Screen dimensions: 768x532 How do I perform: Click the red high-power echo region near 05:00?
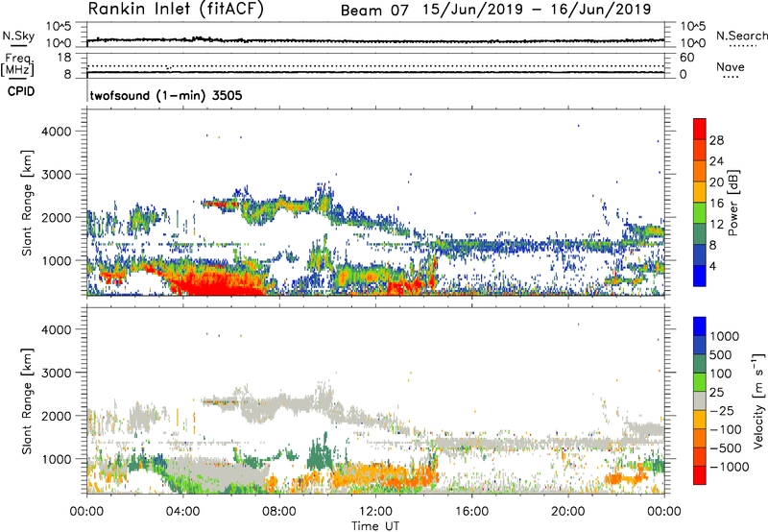[215, 283]
